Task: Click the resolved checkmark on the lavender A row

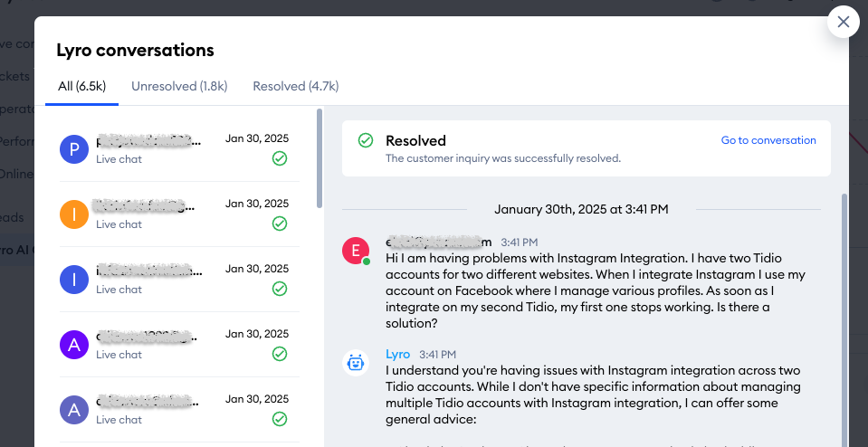Action: tap(280, 419)
